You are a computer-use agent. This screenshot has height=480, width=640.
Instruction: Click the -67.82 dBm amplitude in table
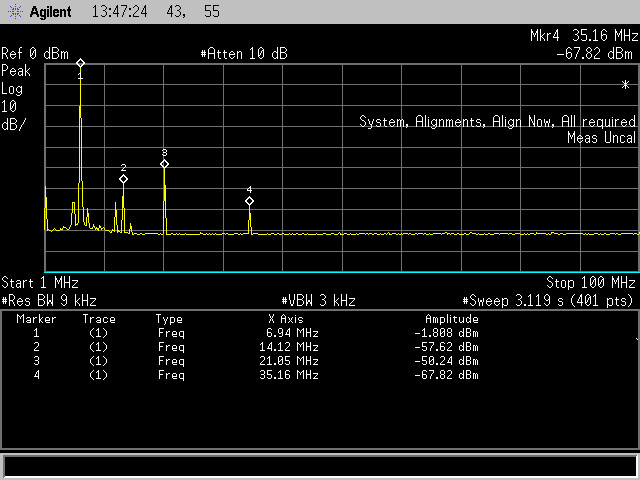[x=447, y=375]
